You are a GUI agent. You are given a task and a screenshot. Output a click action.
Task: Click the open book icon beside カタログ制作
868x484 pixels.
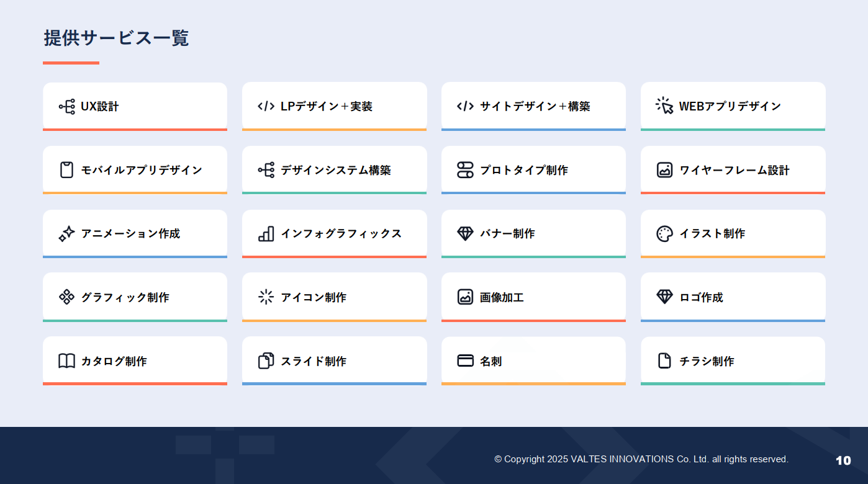click(66, 361)
